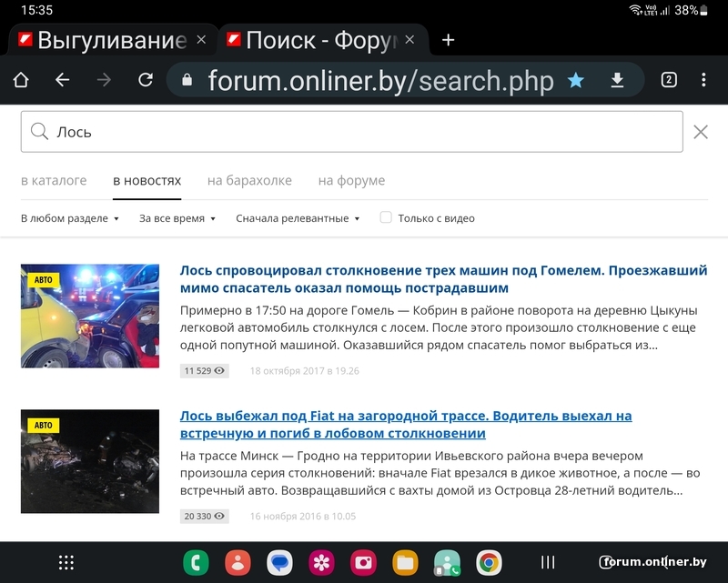
Task: Select the на форуме tab
Action: point(351,181)
